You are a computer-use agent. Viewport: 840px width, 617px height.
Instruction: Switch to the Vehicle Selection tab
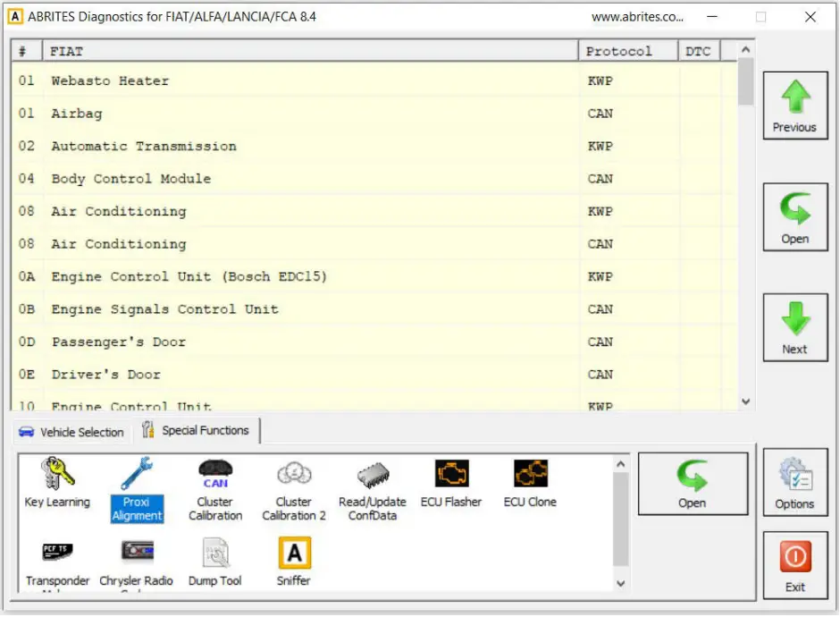click(x=71, y=432)
